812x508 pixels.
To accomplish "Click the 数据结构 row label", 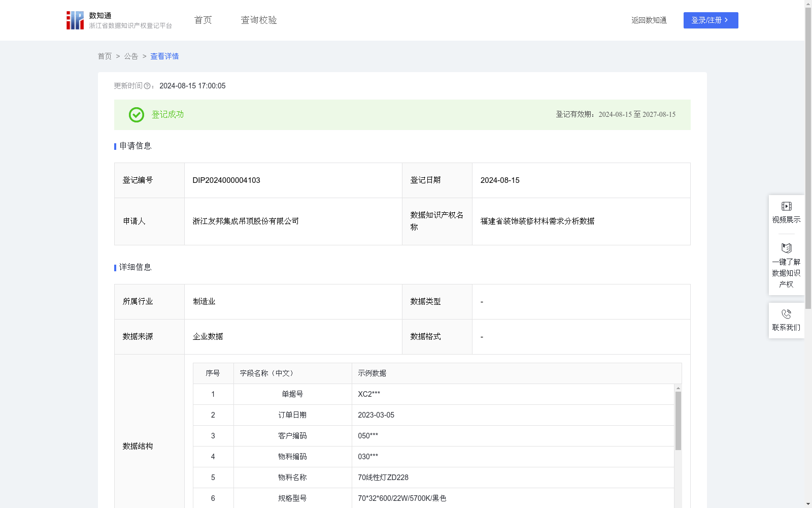I will tap(138, 447).
